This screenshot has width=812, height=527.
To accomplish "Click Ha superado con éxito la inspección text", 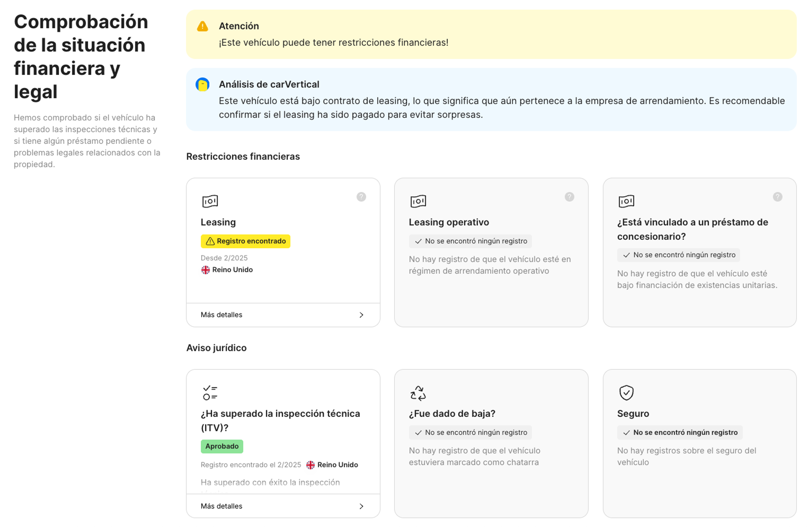I will pyautogui.click(x=270, y=483).
